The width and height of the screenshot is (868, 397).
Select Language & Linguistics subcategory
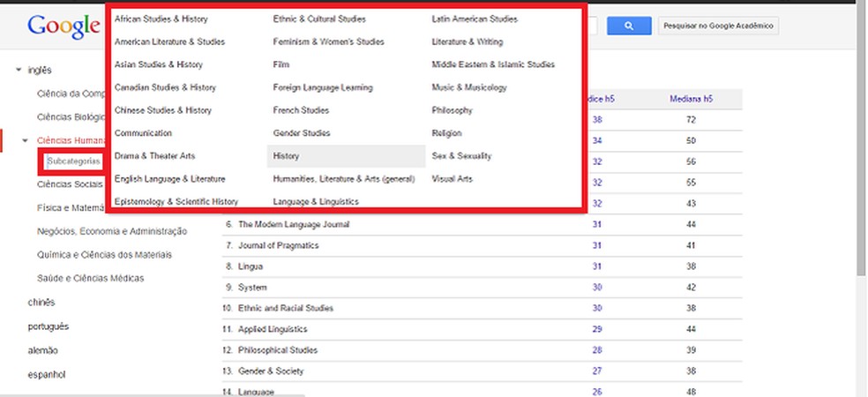point(317,202)
